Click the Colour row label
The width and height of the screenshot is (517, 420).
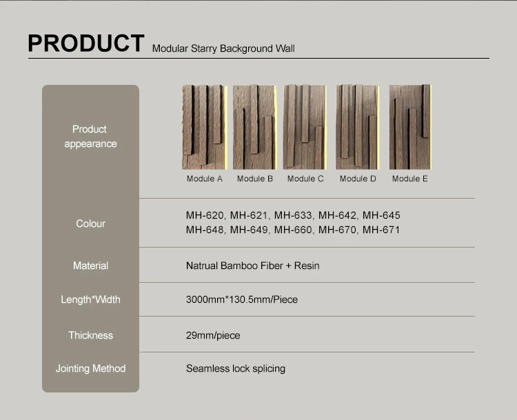click(90, 223)
